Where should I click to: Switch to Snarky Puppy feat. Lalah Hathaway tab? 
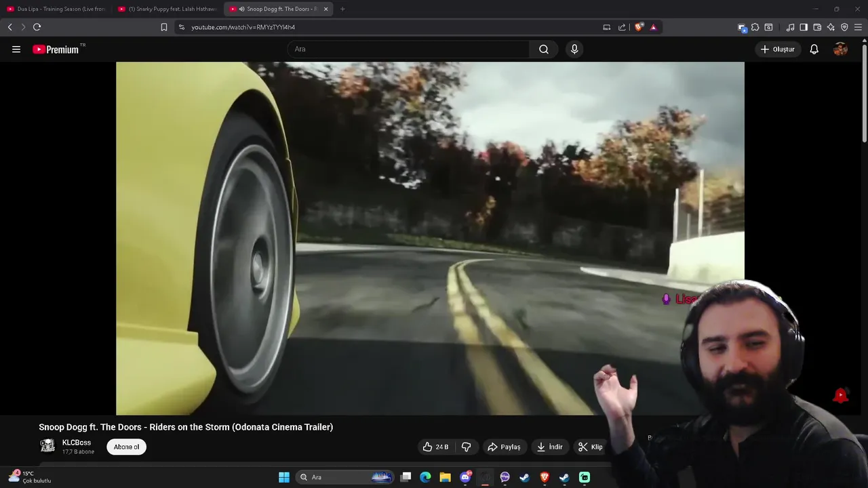(167, 9)
